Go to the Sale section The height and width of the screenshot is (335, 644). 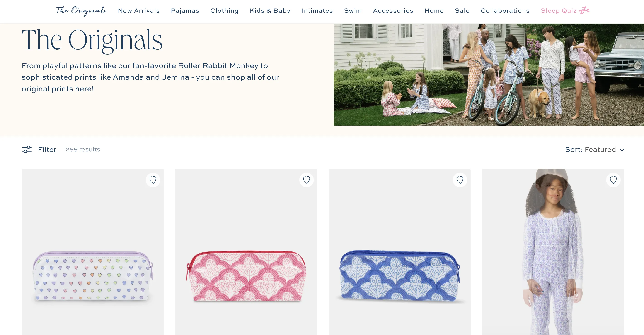[462, 11]
